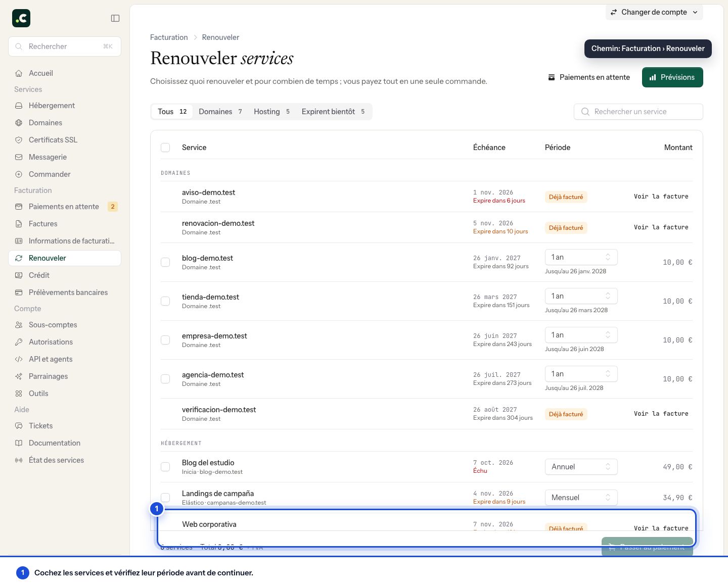Viewport: 728px width, 588px height.
Task: Click the Sous-comptes users icon
Action: tap(19, 325)
